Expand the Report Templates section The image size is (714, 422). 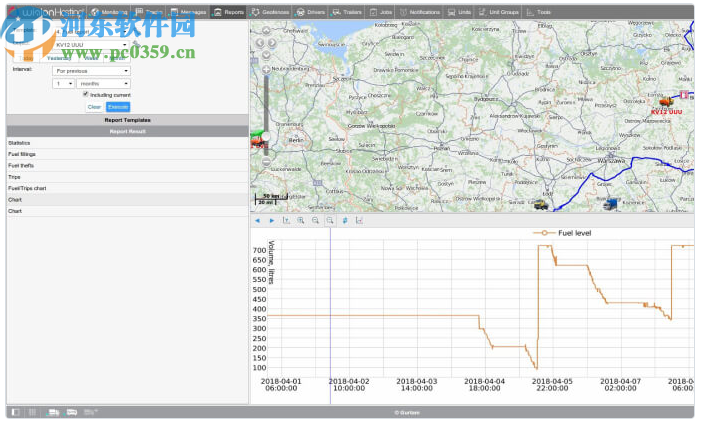click(x=128, y=120)
